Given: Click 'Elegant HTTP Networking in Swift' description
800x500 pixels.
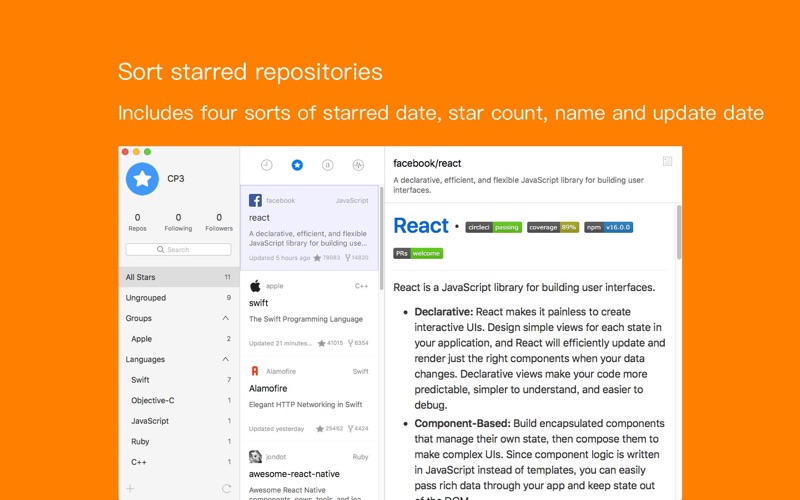Looking at the screenshot, I should (305, 405).
